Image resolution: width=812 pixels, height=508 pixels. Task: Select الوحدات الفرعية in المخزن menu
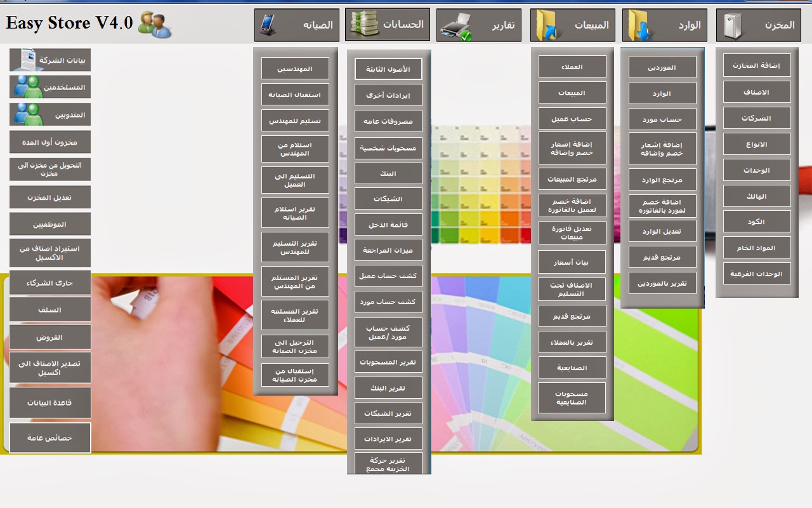click(x=757, y=274)
